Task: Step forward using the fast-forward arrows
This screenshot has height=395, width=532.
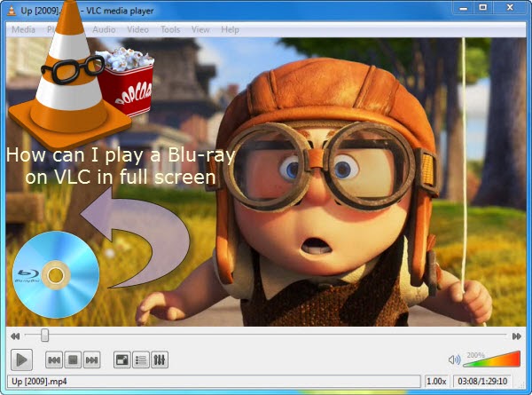Action: [517, 336]
